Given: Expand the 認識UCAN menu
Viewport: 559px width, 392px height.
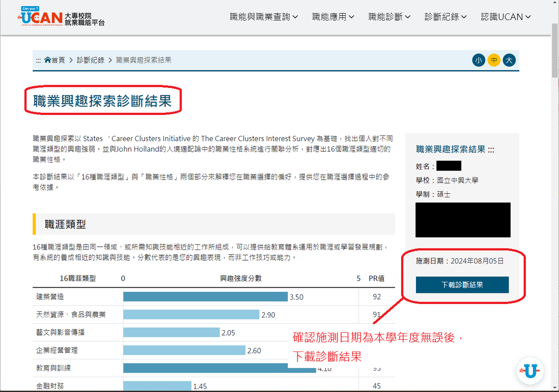Looking at the screenshot, I should (506, 17).
